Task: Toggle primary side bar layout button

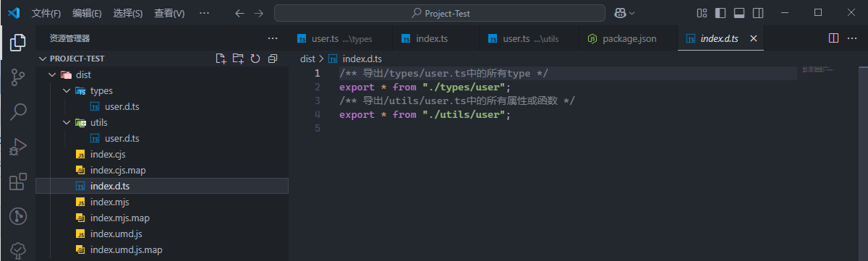Action: click(720, 13)
